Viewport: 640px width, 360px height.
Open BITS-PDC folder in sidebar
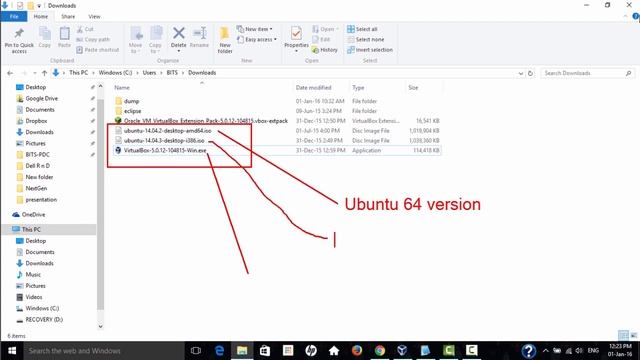tap(37, 155)
